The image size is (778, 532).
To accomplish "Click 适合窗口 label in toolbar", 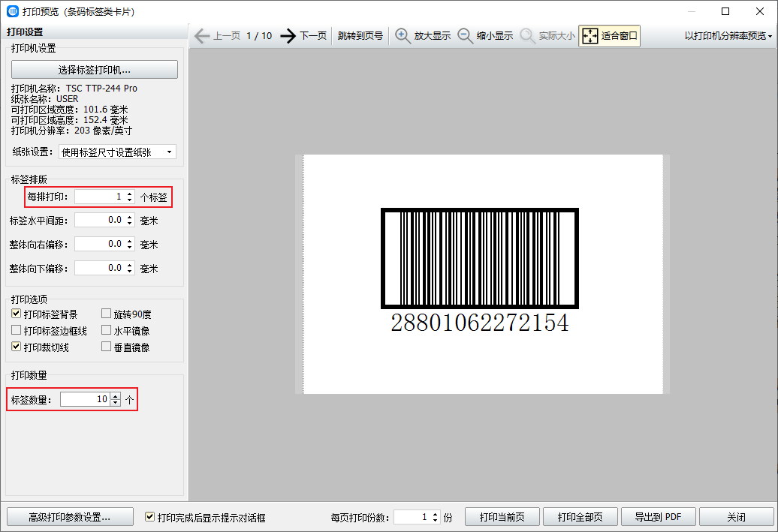I will (x=620, y=36).
